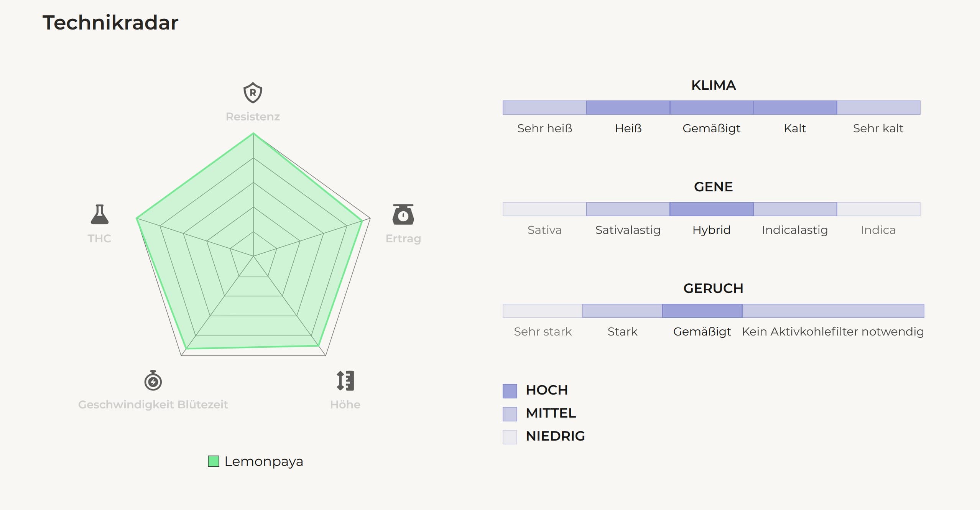
Task: Select the Sehr kalt climate segment
Action: [878, 108]
